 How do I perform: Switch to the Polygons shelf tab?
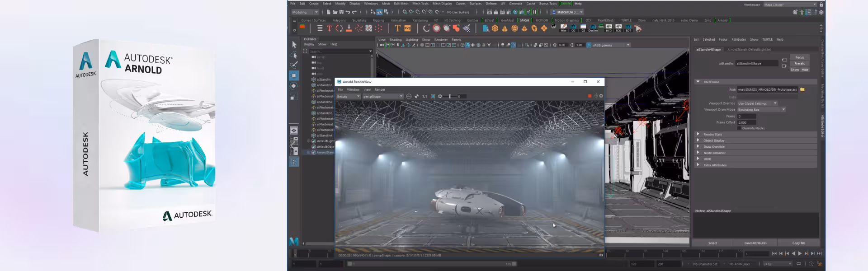339,20
